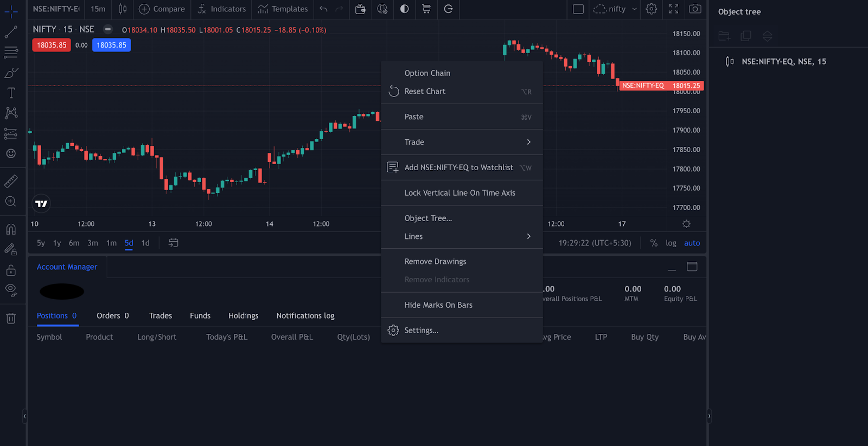Toggle log scale on price axis
The image size is (868, 446).
671,243
